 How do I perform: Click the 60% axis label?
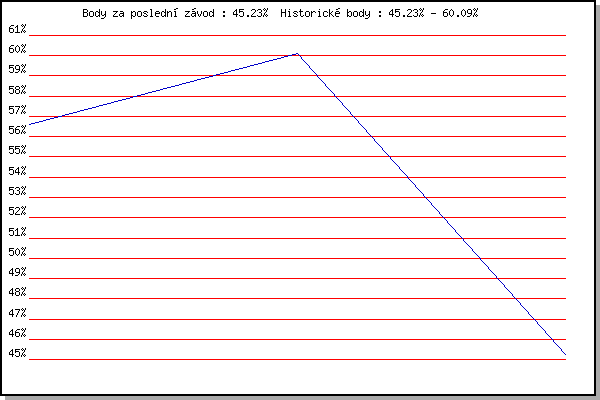click(17, 49)
